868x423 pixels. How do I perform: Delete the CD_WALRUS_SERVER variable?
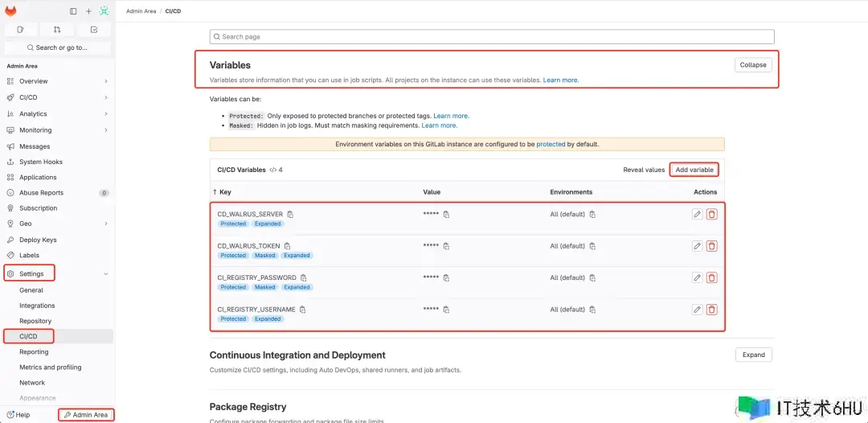[x=711, y=215]
